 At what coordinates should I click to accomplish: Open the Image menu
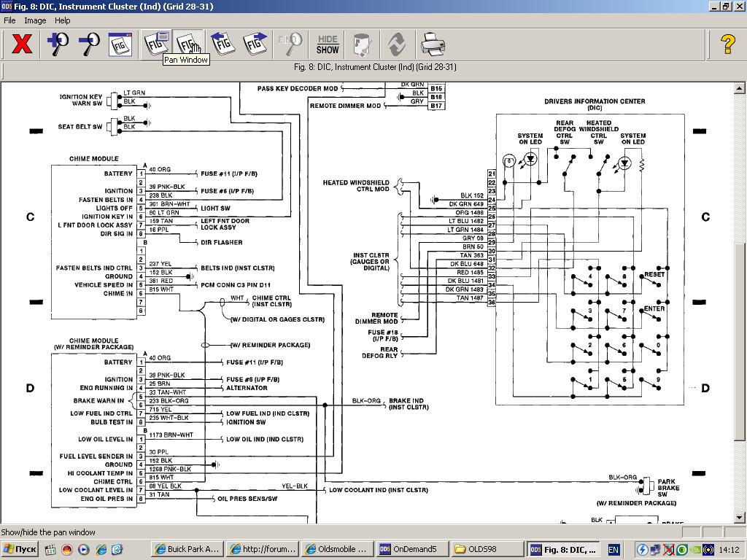click(x=35, y=20)
